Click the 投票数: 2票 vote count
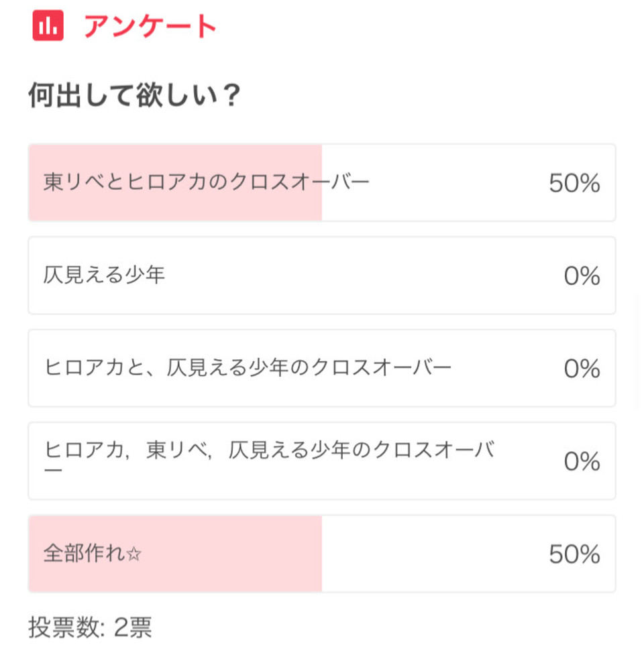The image size is (644, 665). (90, 627)
